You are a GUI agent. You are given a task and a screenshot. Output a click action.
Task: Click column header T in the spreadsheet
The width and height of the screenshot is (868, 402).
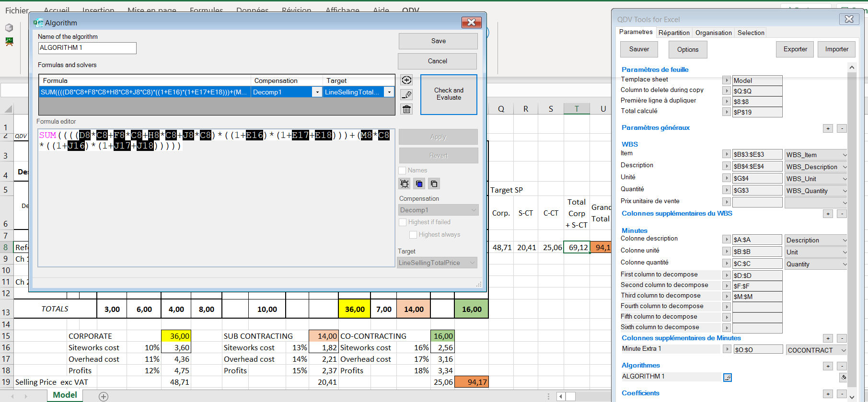577,109
